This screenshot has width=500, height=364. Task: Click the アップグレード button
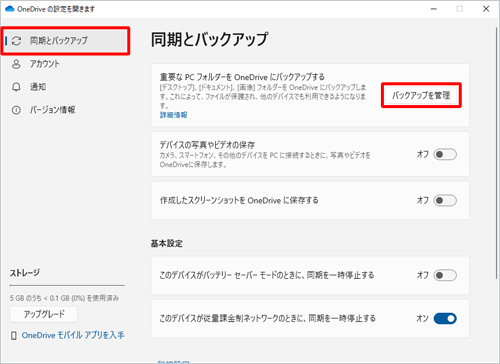coord(44,314)
